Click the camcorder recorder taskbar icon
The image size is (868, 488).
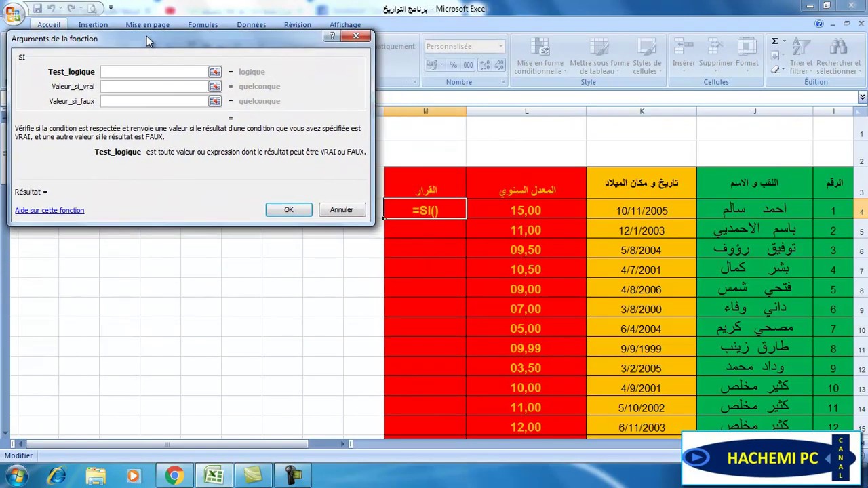coord(292,476)
